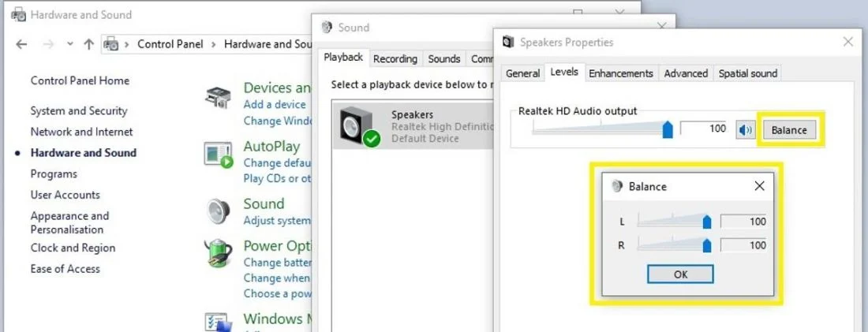This screenshot has height=332, width=868.
Task: Select Hardware and Sound in sidebar
Action: click(x=83, y=153)
